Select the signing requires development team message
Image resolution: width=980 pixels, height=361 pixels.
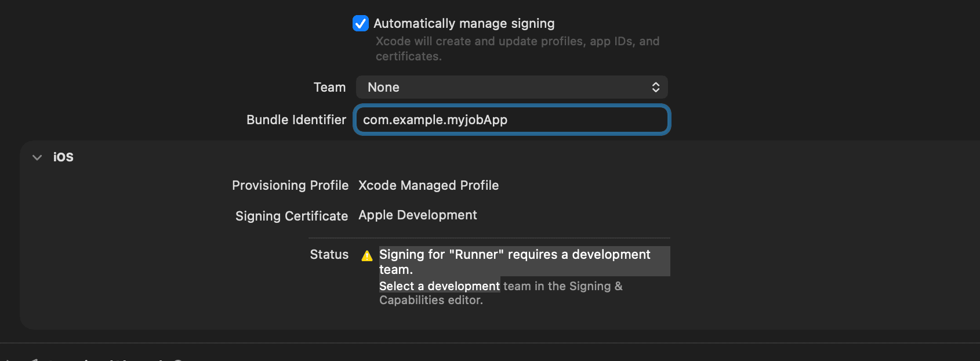pyautogui.click(x=514, y=261)
